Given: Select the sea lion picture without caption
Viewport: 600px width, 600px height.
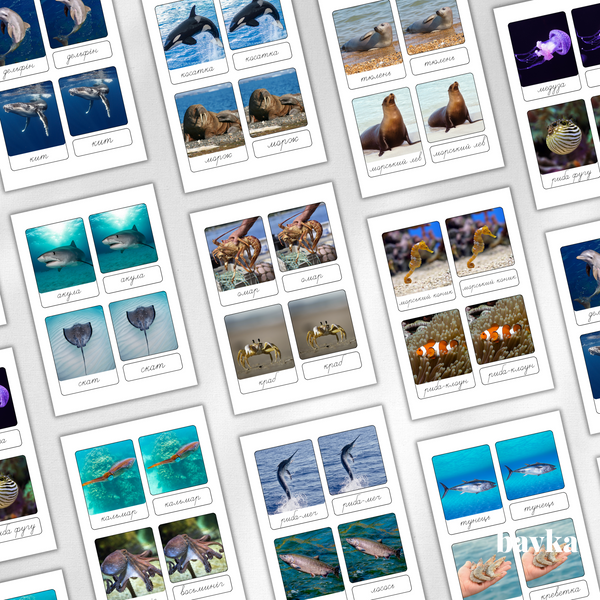Looking at the screenshot, I should (450, 108).
